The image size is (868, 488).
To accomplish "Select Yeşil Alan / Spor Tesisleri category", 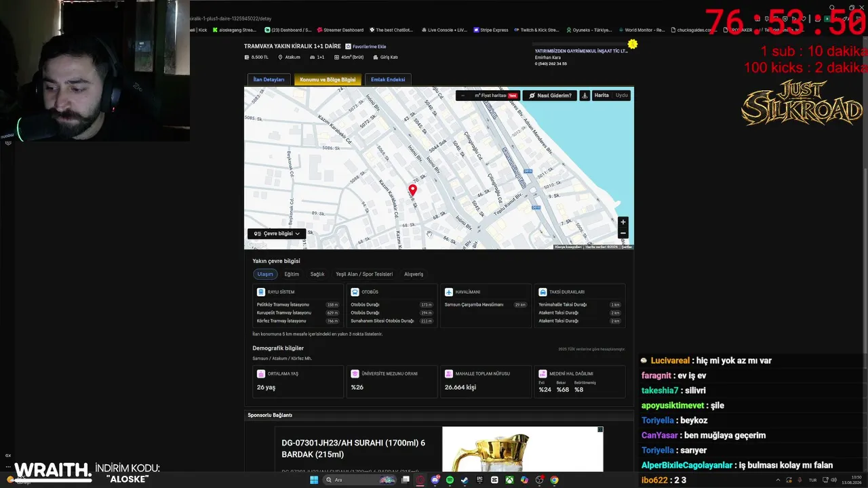I will pyautogui.click(x=364, y=274).
